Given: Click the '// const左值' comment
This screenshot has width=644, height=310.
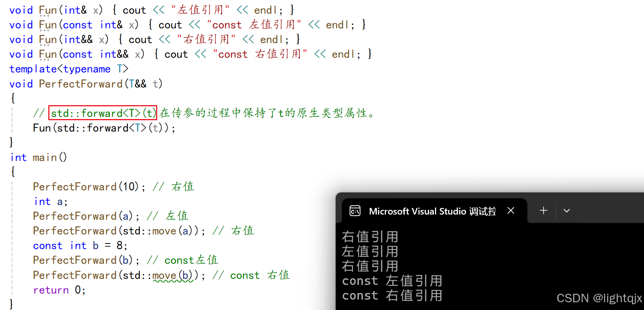Looking at the screenshot, I should click(x=182, y=260).
